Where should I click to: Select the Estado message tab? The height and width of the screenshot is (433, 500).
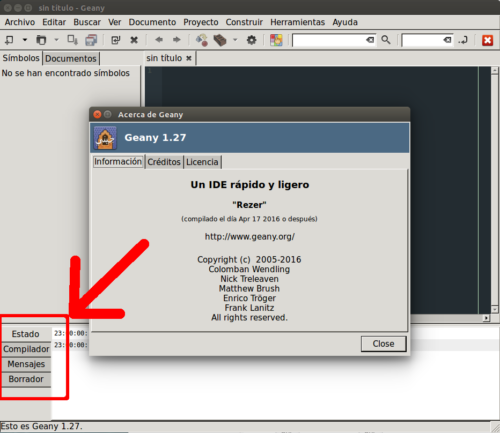pyautogui.click(x=26, y=334)
